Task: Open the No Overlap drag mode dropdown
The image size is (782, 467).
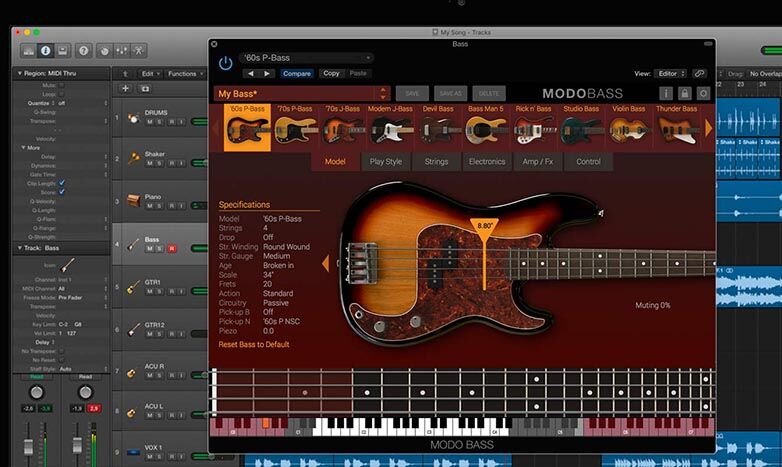Action: 765,74
